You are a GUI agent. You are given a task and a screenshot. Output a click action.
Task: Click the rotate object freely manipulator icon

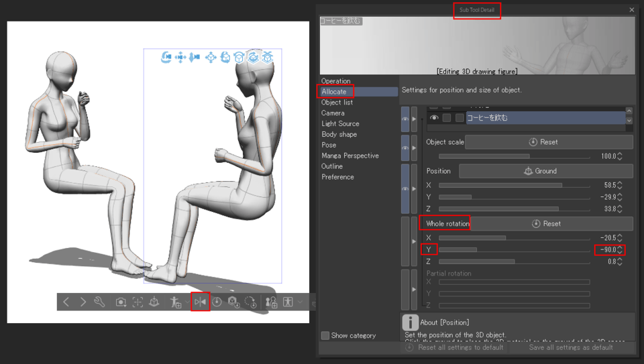[x=225, y=57]
